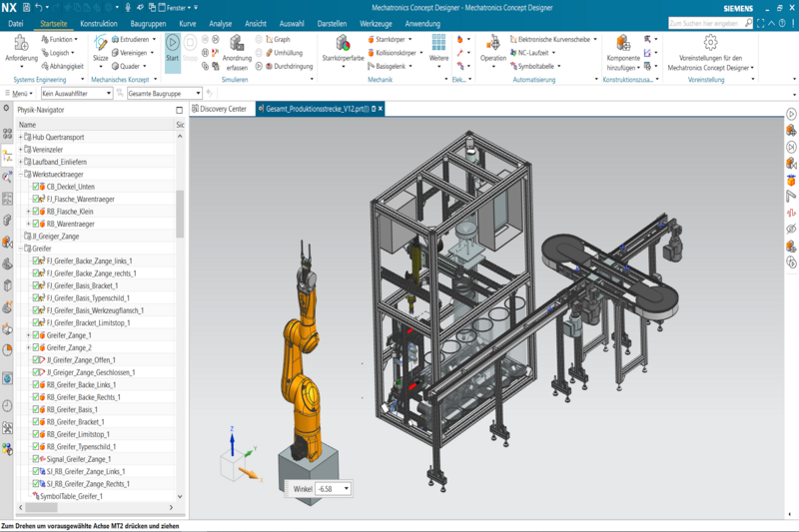Select the Starrkörperfarbe tool
This screenshot has height=532, width=799.
pyautogui.click(x=343, y=43)
